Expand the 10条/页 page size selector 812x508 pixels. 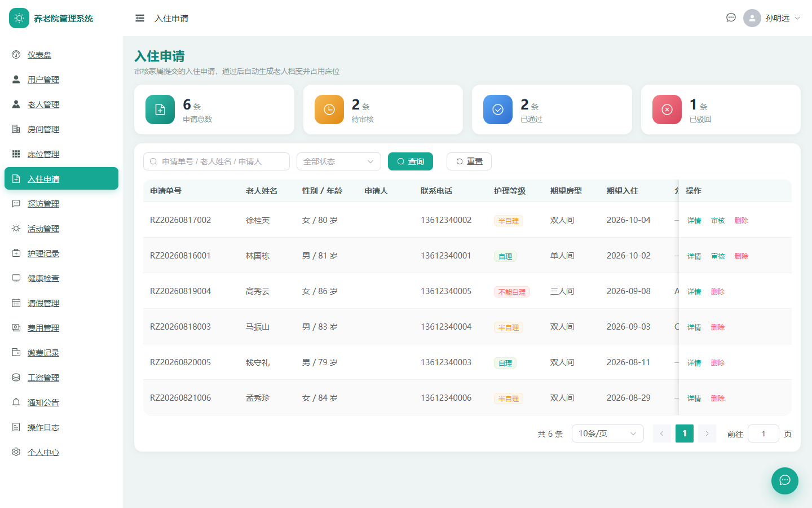[608, 433]
